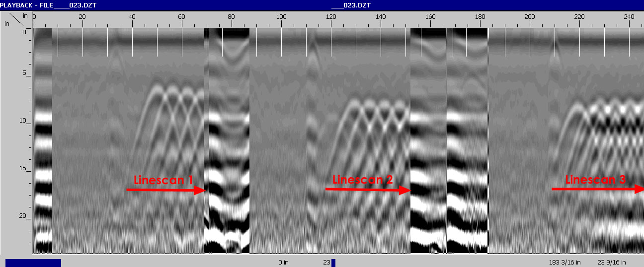Click the 200 mark on horizontal ruler
The height and width of the screenshot is (267, 644).
point(530,17)
